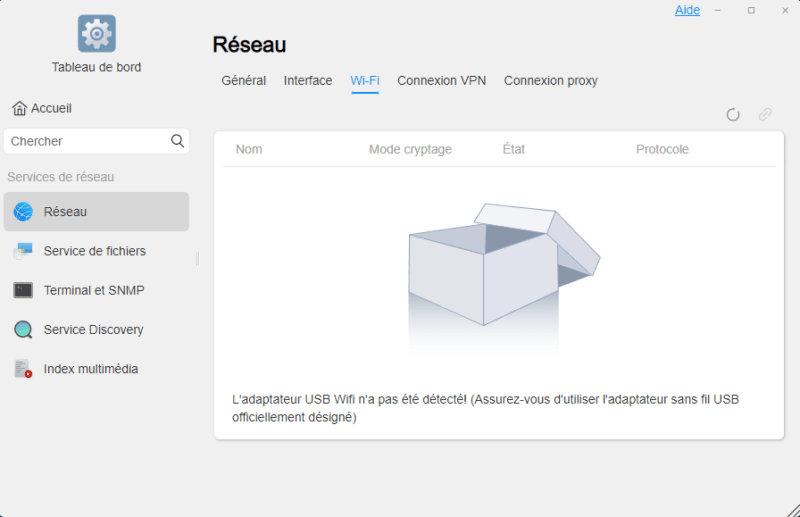Image resolution: width=800 pixels, height=517 pixels.
Task: Click the sidebar collapse handle
Action: pos(197,258)
